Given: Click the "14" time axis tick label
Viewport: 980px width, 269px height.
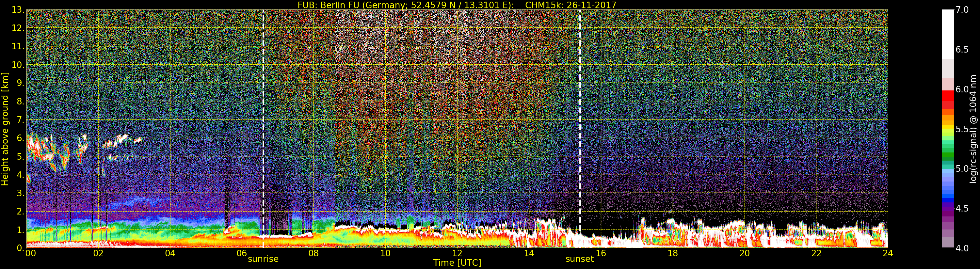Looking at the screenshot, I should (x=529, y=253).
